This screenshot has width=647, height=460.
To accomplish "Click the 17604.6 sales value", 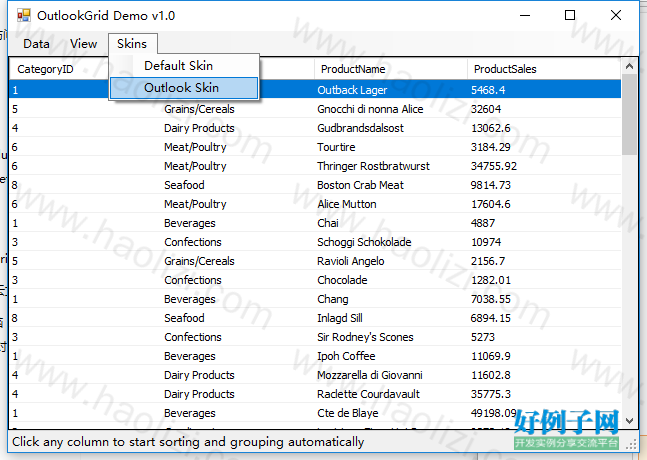I will (491, 204).
